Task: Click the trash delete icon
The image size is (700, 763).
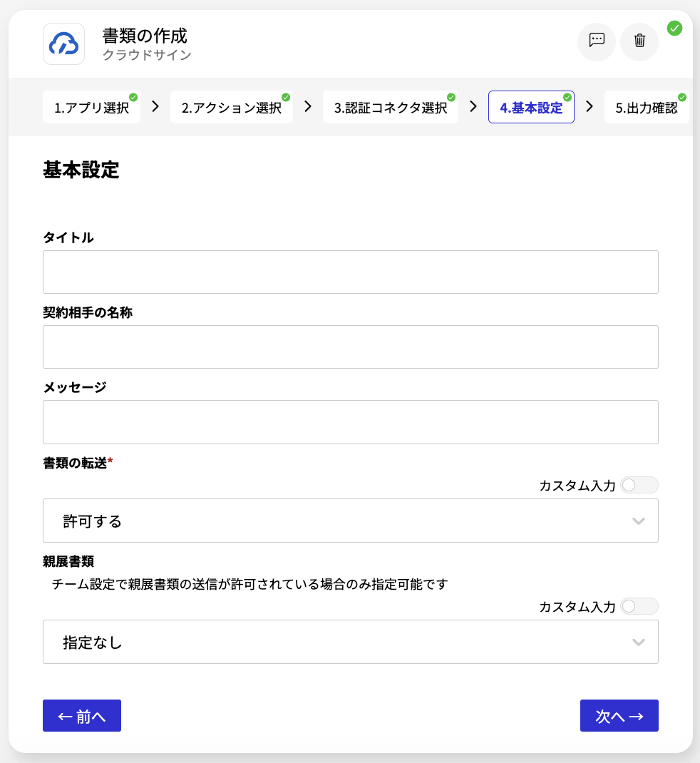Action: 639,41
